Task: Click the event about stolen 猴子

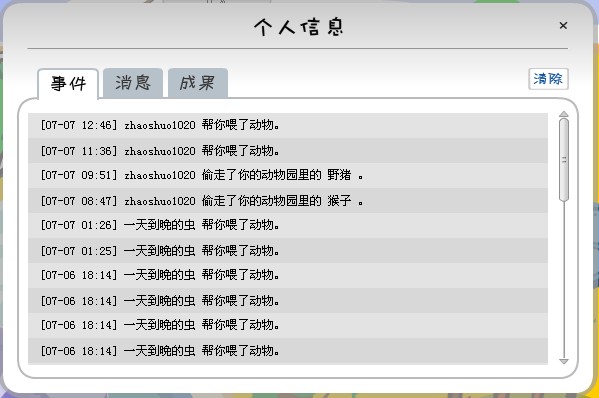Action: (x=288, y=201)
